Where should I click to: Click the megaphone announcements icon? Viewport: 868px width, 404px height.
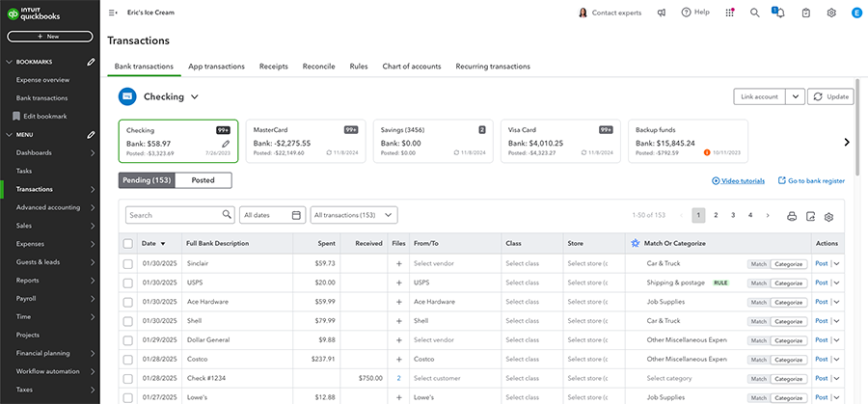click(662, 13)
